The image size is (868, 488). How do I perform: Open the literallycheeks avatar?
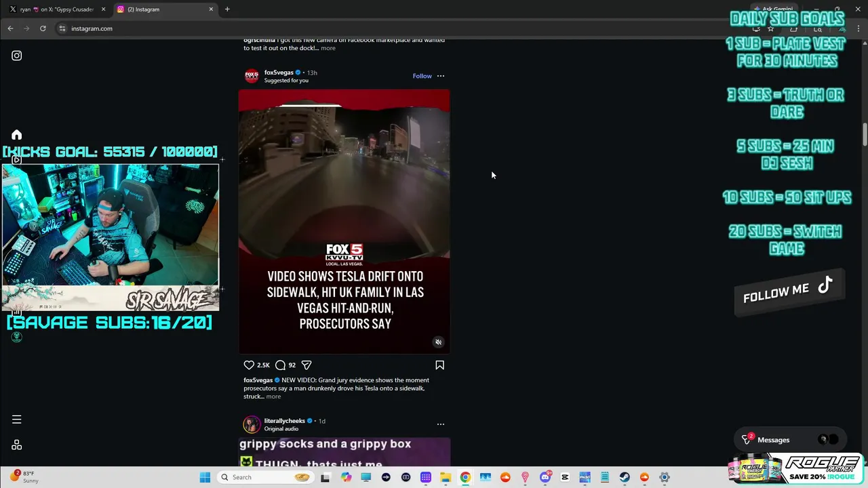coord(252,424)
